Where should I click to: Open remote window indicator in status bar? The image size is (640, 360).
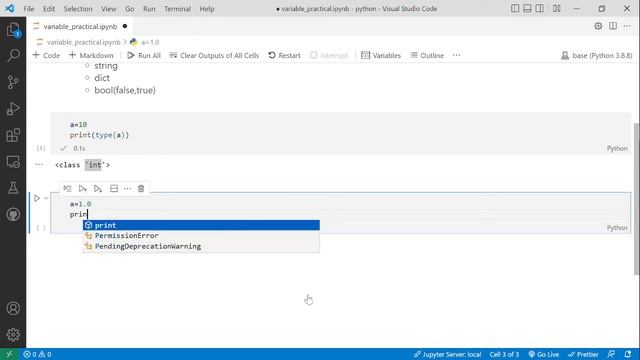tap(9, 354)
